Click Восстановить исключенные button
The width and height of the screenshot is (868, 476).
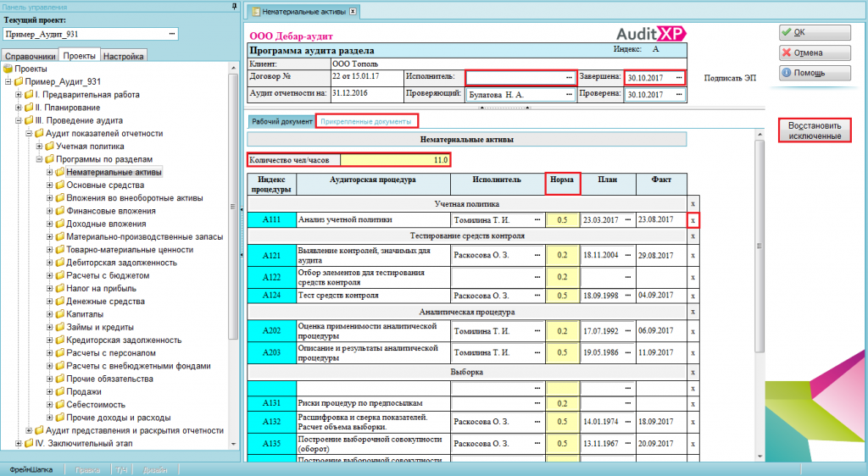(x=815, y=131)
